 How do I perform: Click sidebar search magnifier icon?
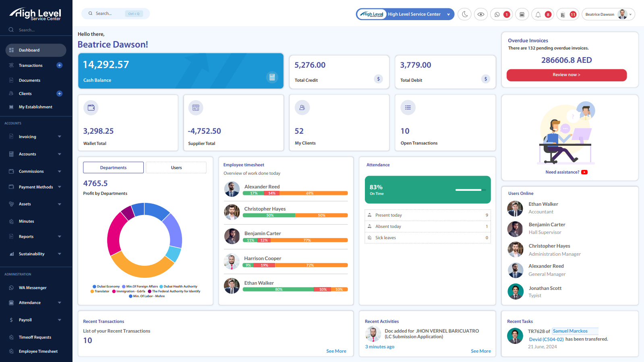(11, 30)
